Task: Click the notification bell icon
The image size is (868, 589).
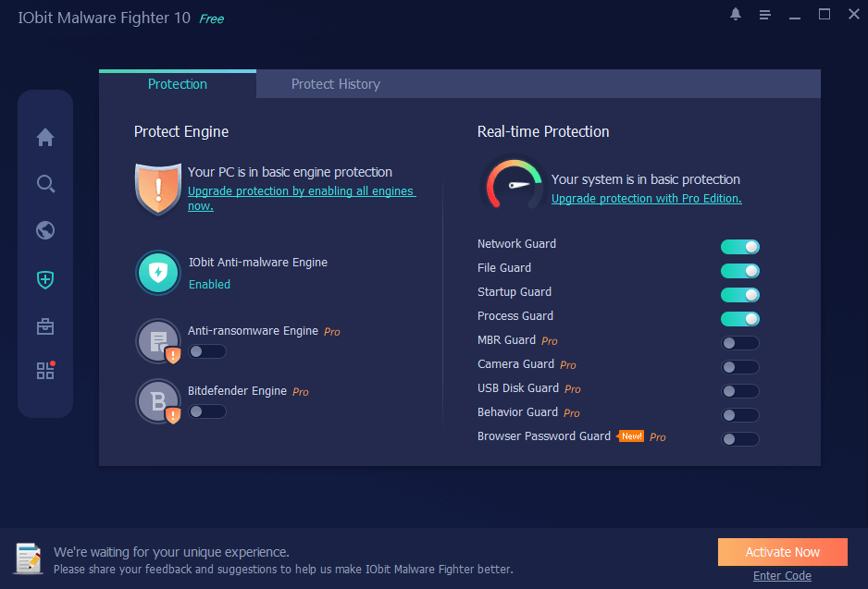Action: tap(735, 14)
